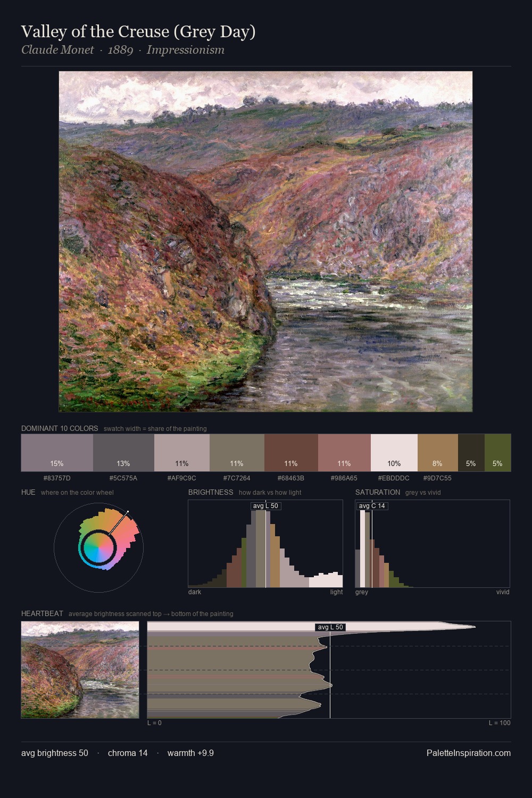Click the saturation histogram chart
The height and width of the screenshot is (798, 532).
coord(433,544)
